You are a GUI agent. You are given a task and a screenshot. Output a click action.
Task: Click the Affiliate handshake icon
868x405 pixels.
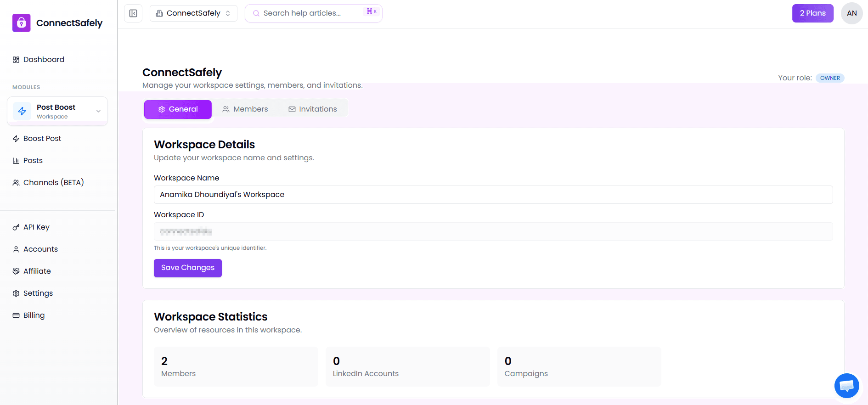click(x=16, y=271)
